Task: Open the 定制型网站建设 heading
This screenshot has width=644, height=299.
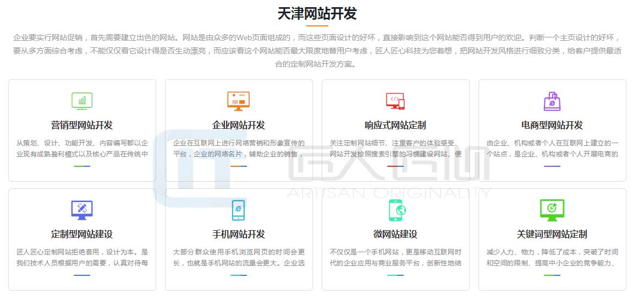Action: coord(82,235)
